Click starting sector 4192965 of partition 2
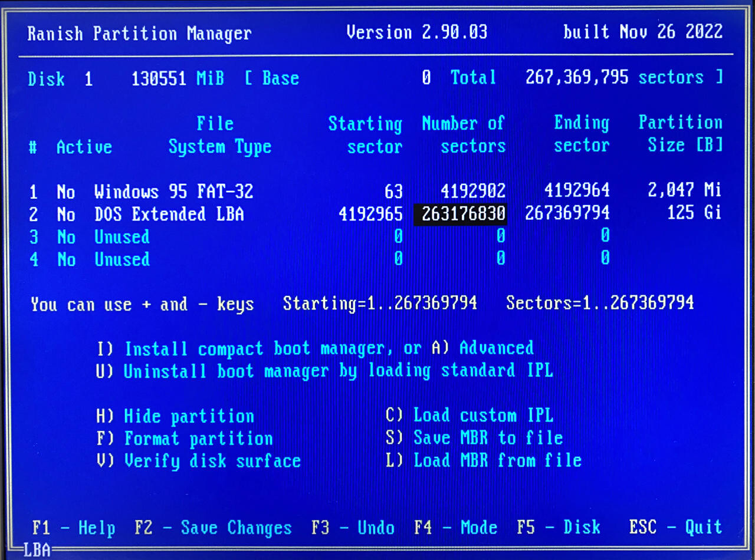755x560 pixels. point(370,214)
